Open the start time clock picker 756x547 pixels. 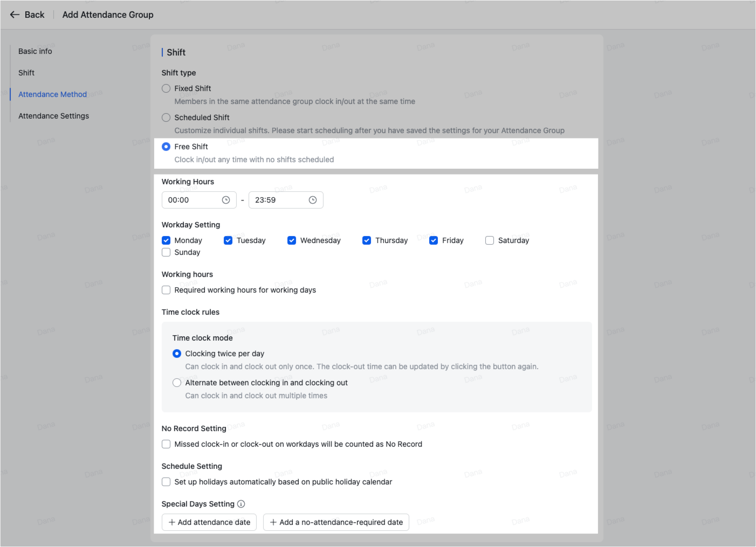(226, 199)
